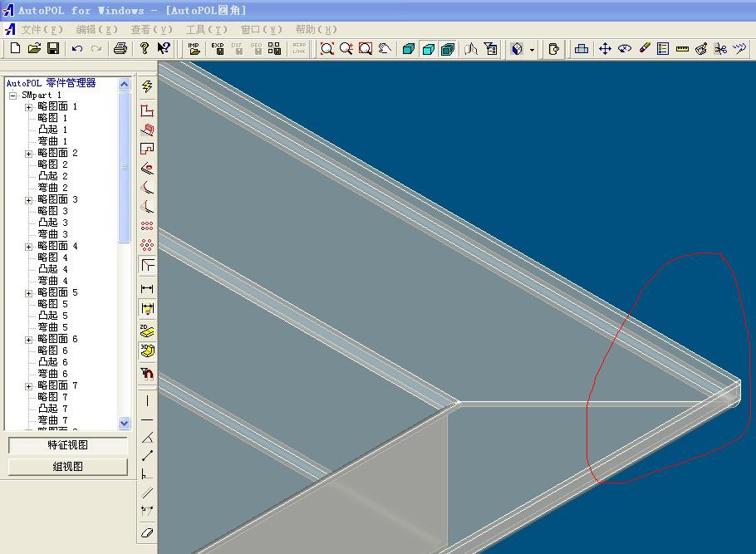The image size is (756, 554).
Task: Select the 凸起 7 tree item
Action: pos(52,409)
